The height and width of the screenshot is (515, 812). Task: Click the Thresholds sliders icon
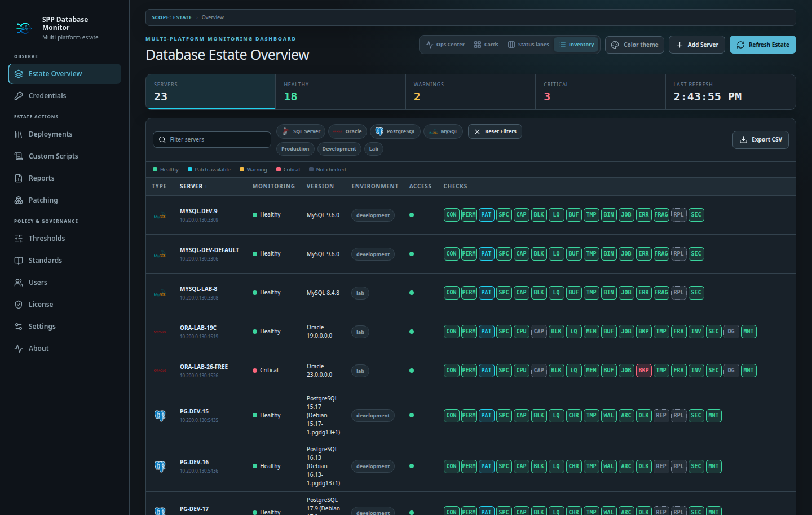19,239
